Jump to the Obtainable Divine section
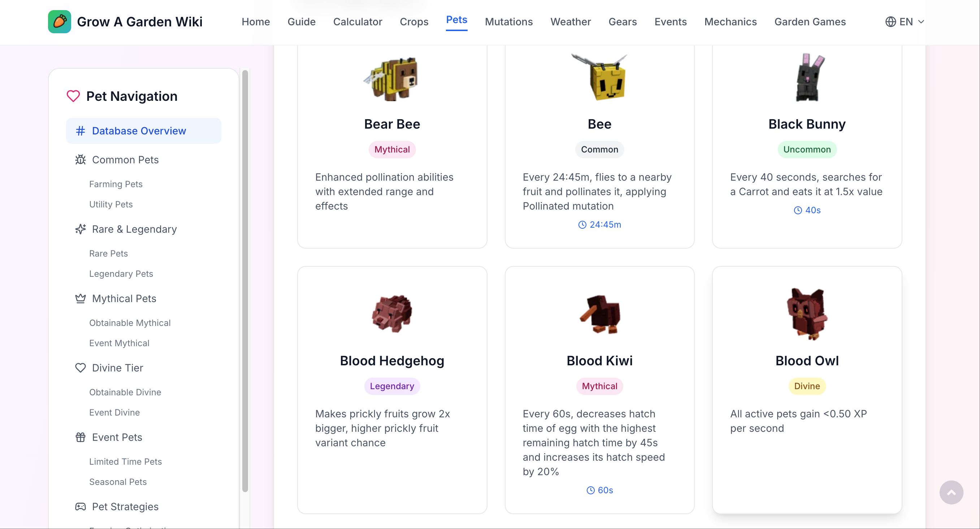Image resolution: width=980 pixels, height=529 pixels. click(x=125, y=392)
